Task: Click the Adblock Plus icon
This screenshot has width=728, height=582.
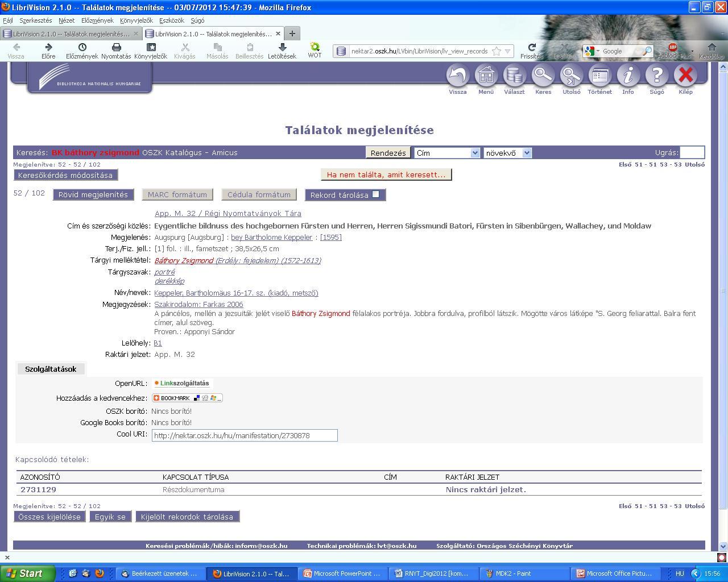Action: pos(673,47)
